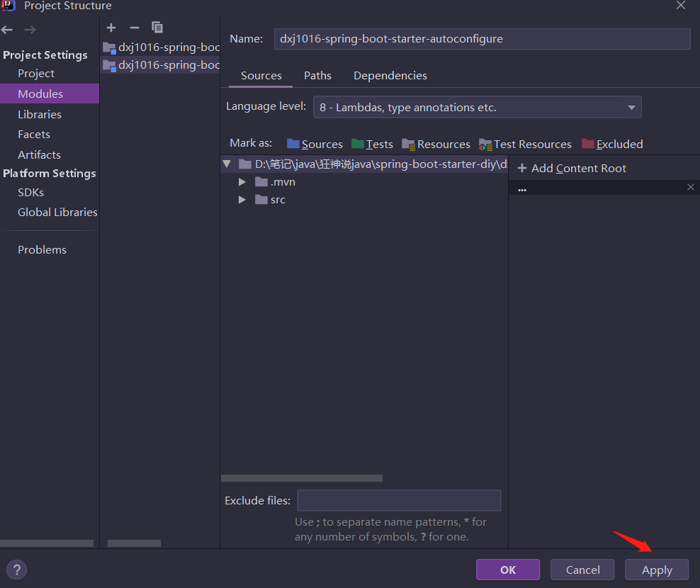Mark folder as Excluded
This screenshot has height=588, width=700.
[x=612, y=145]
